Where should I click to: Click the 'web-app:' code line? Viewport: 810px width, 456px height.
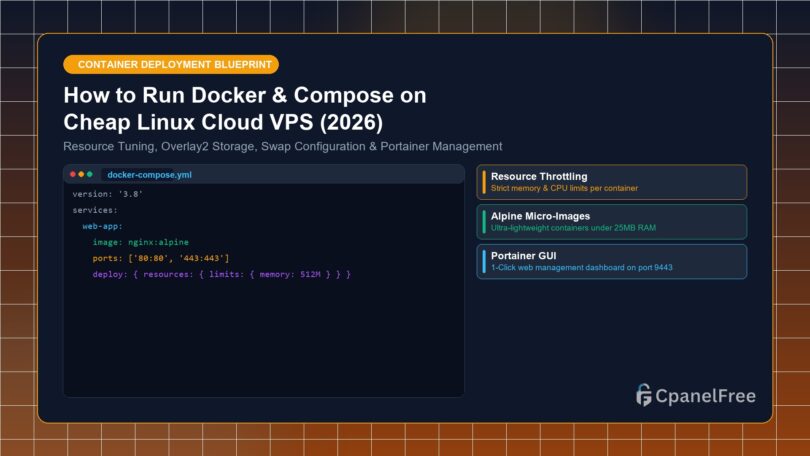click(x=102, y=226)
